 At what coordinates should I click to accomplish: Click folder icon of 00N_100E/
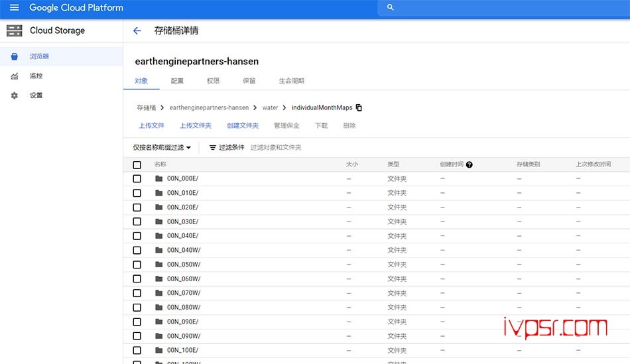(158, 350)
